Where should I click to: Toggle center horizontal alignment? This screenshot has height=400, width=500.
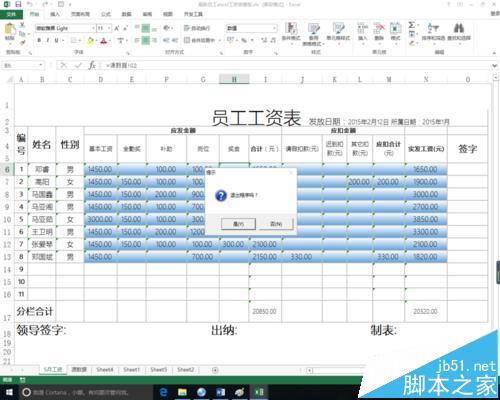coord(146,40)
